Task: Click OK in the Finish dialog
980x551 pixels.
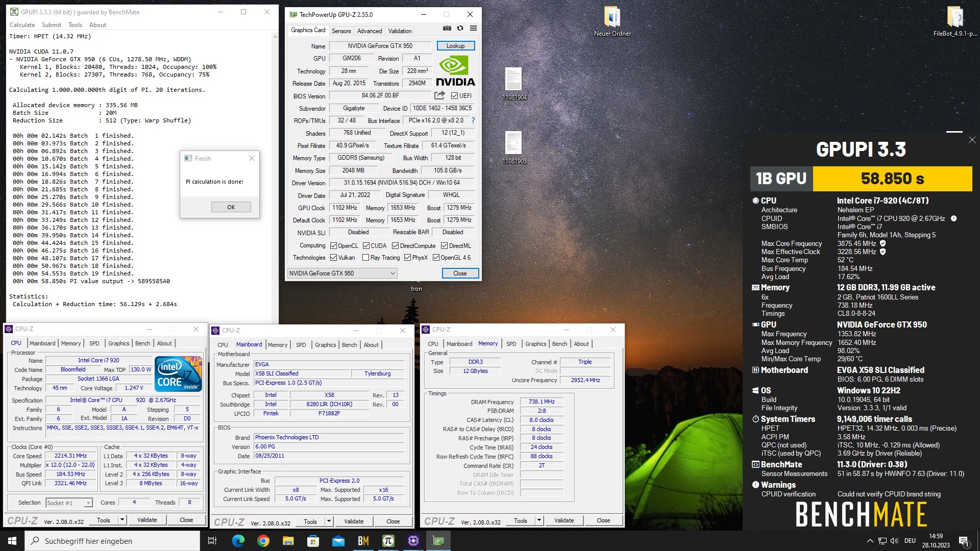Action: [231, 207]
